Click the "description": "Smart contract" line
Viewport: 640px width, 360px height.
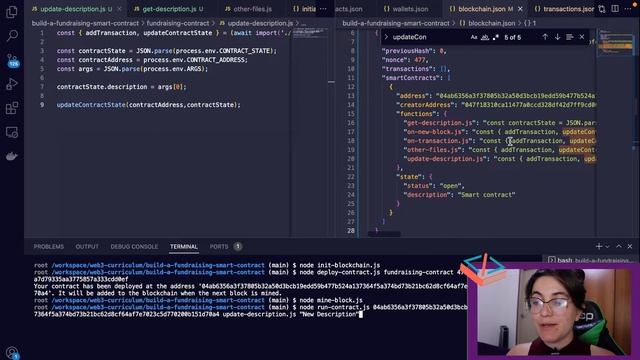[x=459, y=195]
